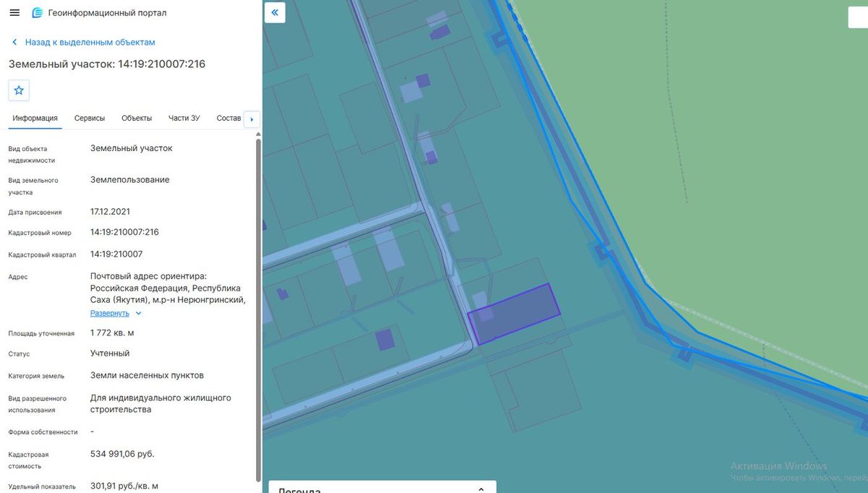
Task: Expand the Легенда panel chevron
Action: coord(481,489)
